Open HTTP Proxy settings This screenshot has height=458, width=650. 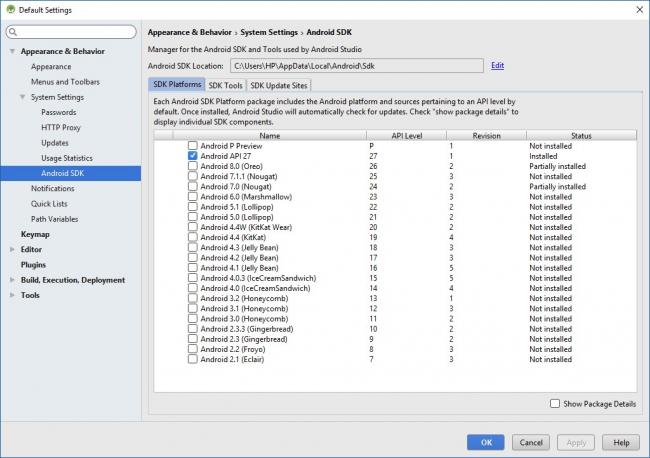point(61,128)
